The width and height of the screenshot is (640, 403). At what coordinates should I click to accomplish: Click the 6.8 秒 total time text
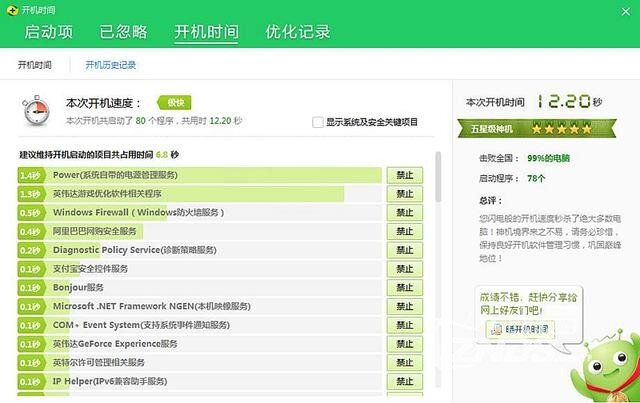pos(167,155)
